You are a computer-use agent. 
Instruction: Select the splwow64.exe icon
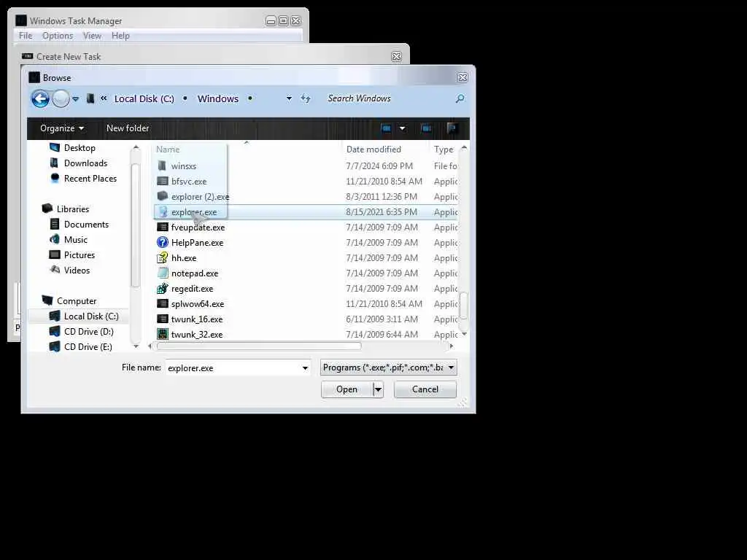click(x=163, y=303)
